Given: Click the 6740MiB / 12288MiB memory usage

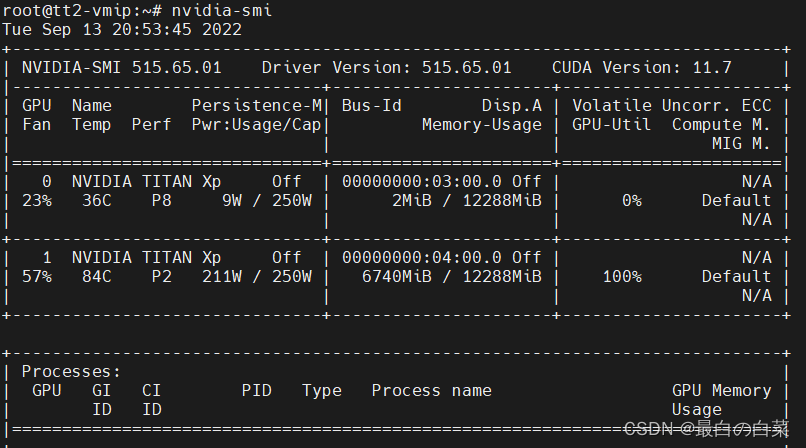Looking at the screenshot, I should point(451,276).
